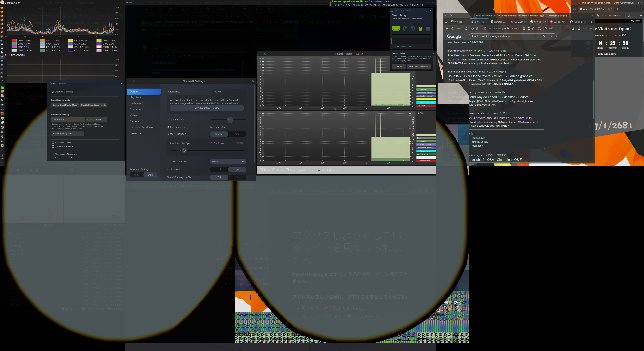Click the green headset status icon in SteamVR
The height and width of the screenshot is (351, 644).
[x=396, y=28]
